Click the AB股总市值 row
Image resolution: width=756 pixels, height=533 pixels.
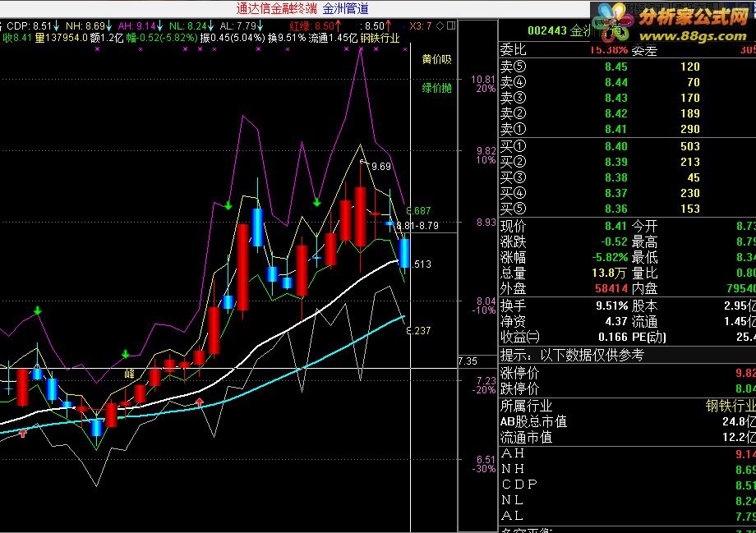[x=627, y=421]
